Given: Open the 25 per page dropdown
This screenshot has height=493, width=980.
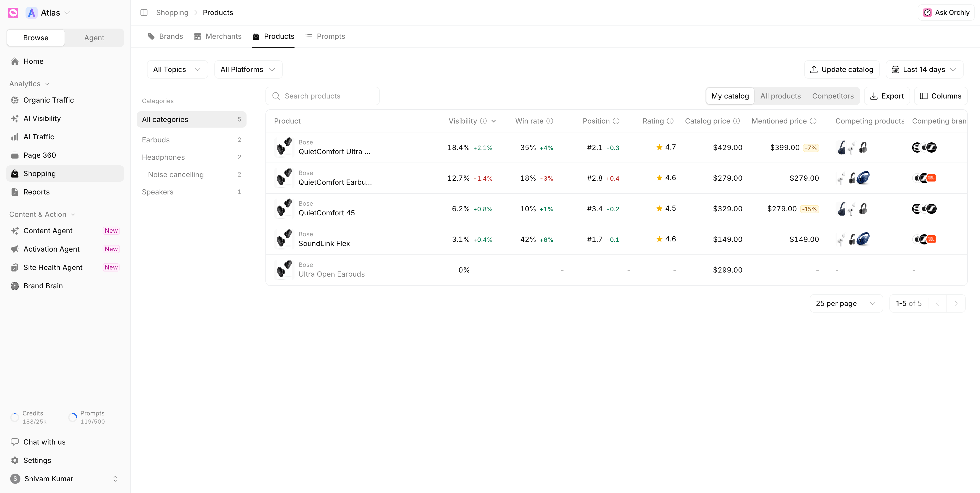Looking at the screenshot, I should coord(846,304).
